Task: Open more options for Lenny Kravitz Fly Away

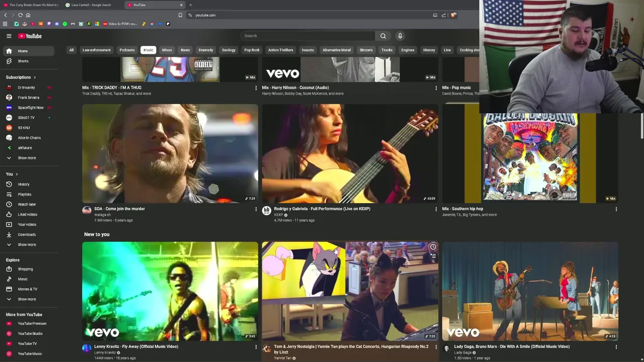Action: click(x=256, y=347)
